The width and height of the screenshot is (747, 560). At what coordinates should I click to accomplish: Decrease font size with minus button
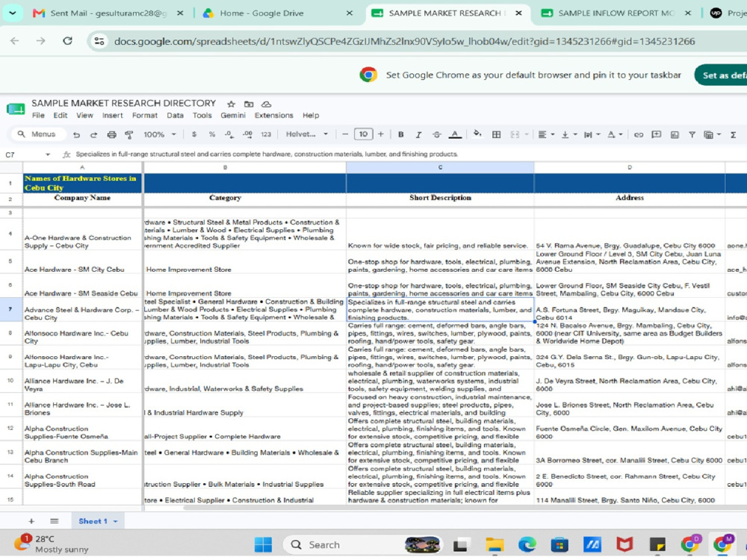coord(345,134)
